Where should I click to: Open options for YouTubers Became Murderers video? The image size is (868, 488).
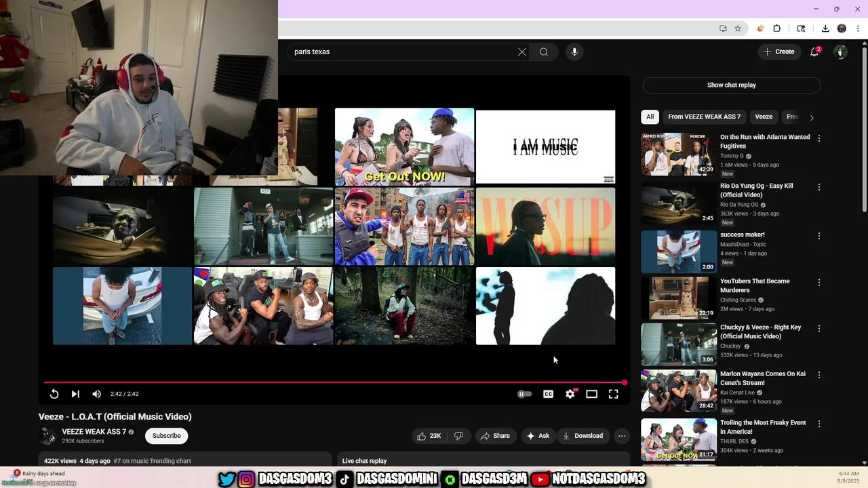pos(818,282)
